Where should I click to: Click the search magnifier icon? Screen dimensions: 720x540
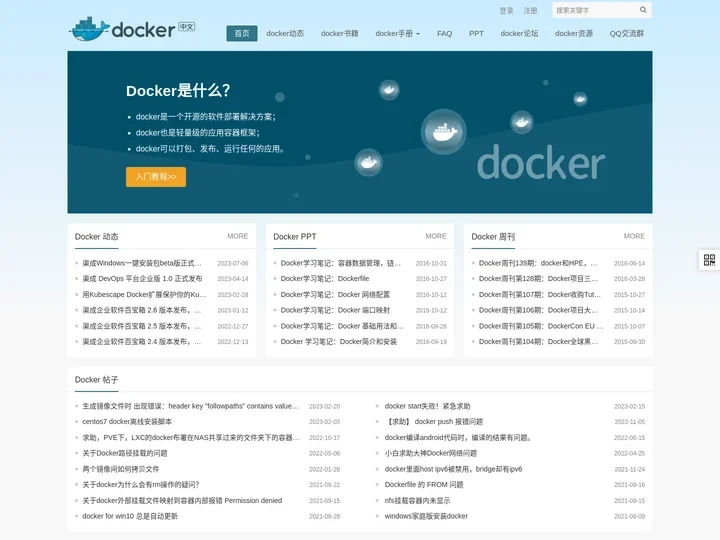pos(643,10)
